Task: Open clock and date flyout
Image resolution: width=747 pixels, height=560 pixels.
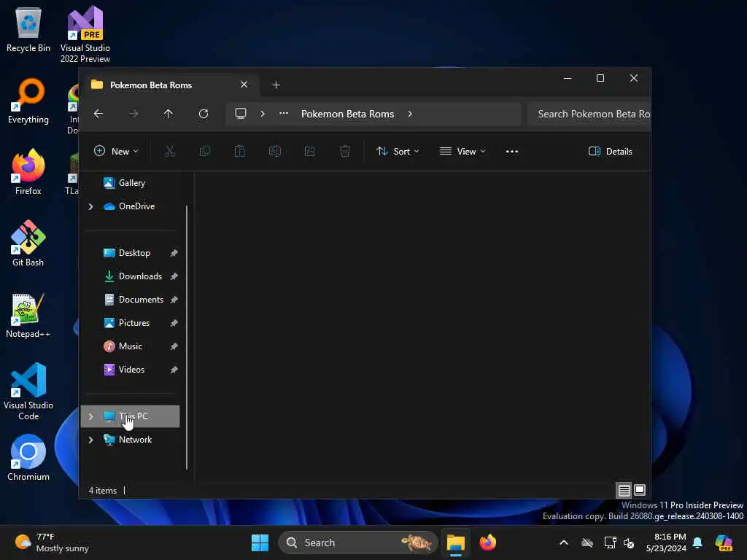Action: [666, 542]
